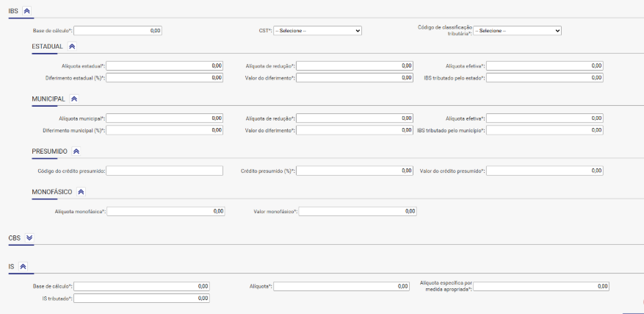Focus the Valor do crédito presumido field
Image resolution: width=644 pixels, height=314 pixels.
point(544,171)
